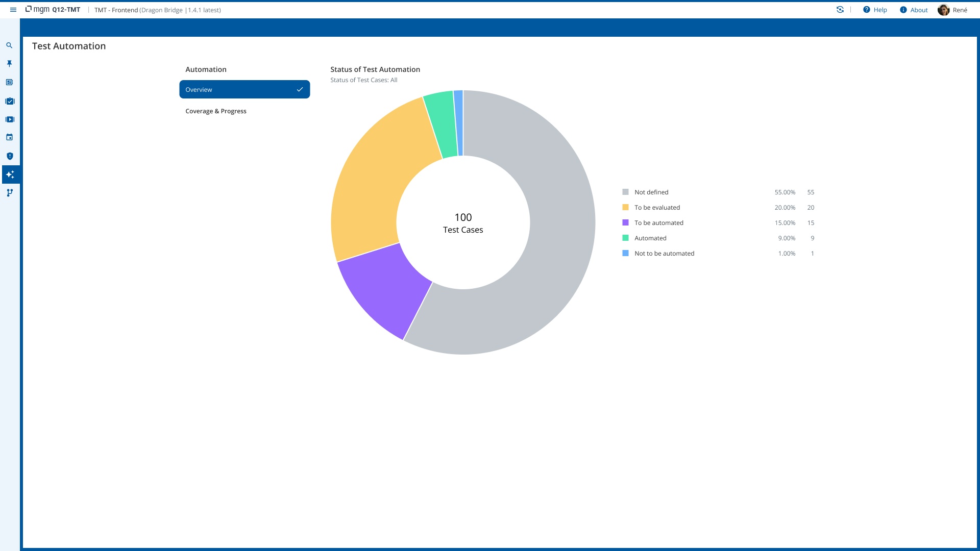
Task: Switch to Coverage & Progress tab
Action: [216, 111]
